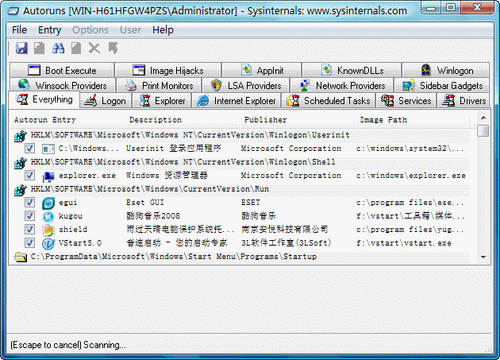500x360 pixels.
Task: Sort by the Publisher column header
Action: click(298, 120)
